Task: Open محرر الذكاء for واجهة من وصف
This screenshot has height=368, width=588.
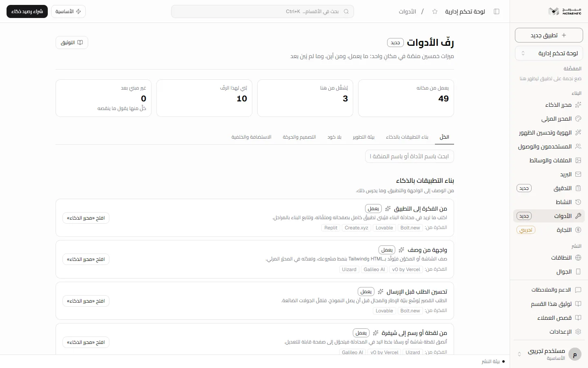Action: (x=86, y=259)
